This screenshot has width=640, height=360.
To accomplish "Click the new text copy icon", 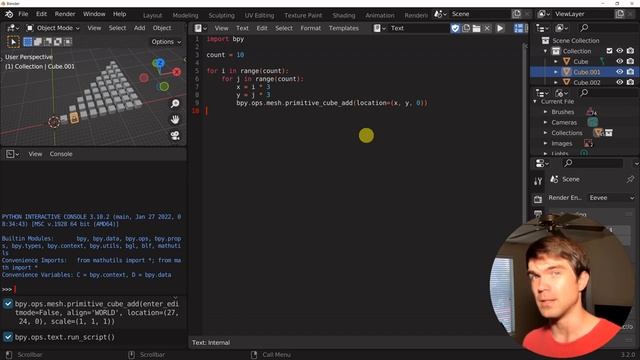I will tap(466, 28).
